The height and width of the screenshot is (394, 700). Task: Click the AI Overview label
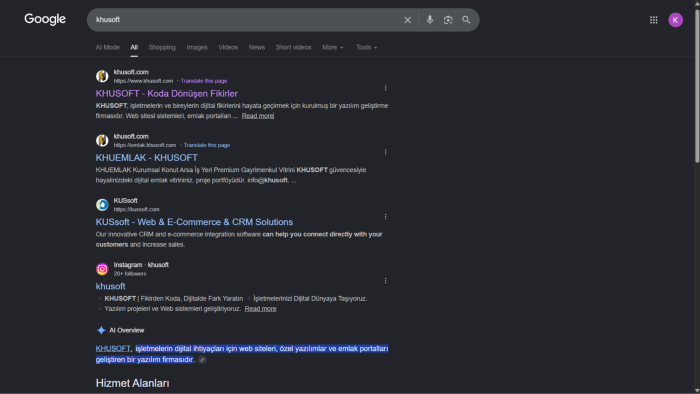click(127, 331)
